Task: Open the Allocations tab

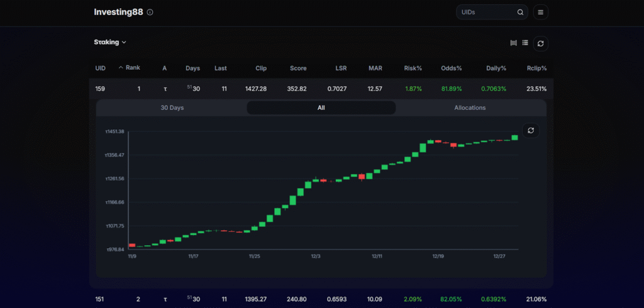Action: point(470,107)
